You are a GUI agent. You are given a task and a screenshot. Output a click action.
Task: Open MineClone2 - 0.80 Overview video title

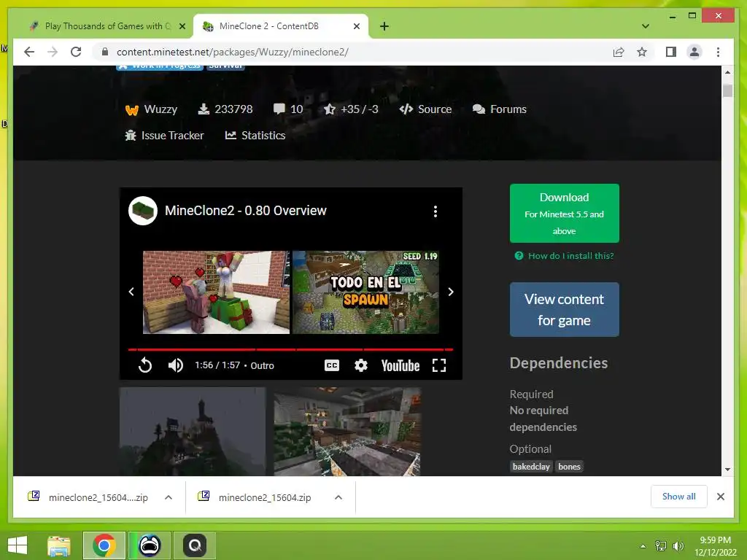tap(245, 211)
